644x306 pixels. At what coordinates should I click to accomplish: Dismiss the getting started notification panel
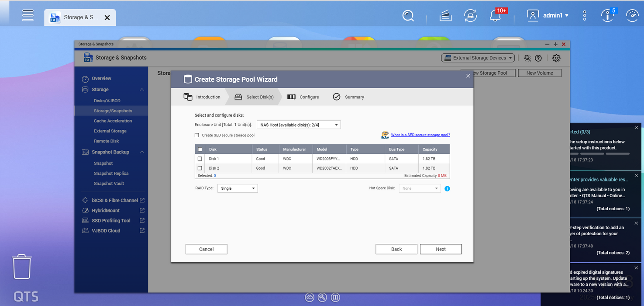[x=636, y=128]
